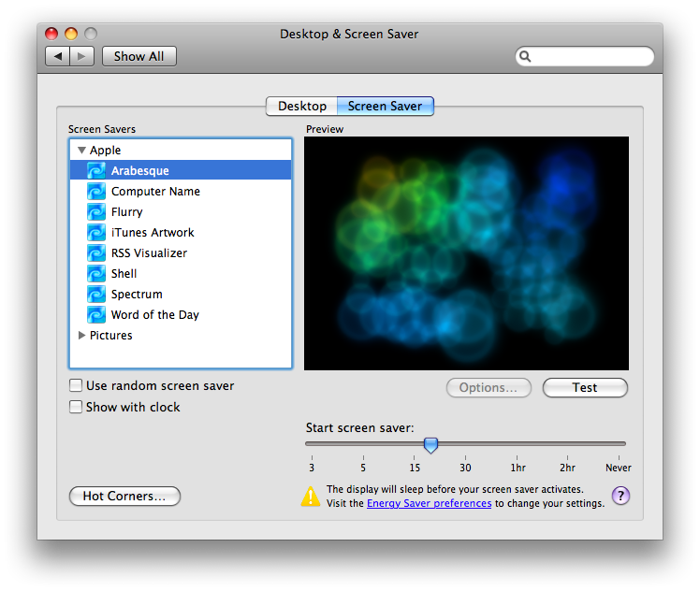
Task: Collapse the Apple screen savers group
Action: click(81, 150)
